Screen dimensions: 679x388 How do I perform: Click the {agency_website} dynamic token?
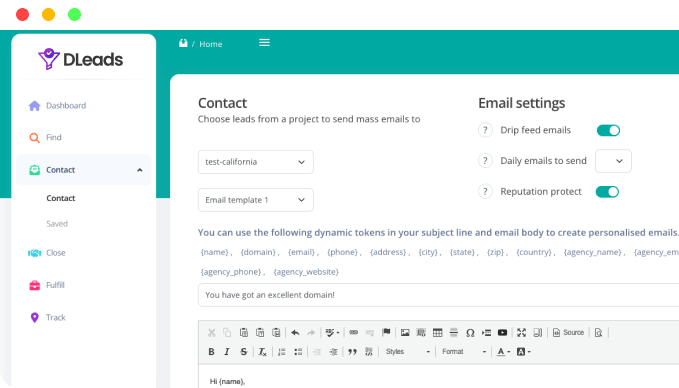(x=306, y=272)
